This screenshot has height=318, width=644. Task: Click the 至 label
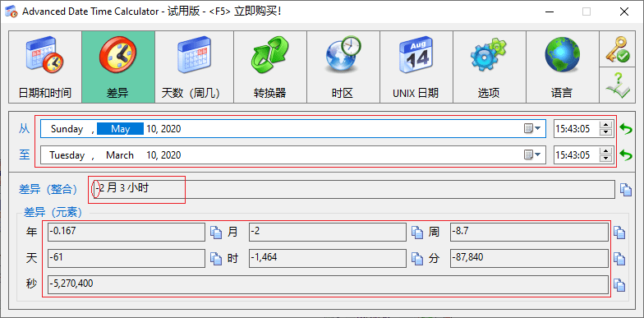pyautogui.click(x=25, y=155)
